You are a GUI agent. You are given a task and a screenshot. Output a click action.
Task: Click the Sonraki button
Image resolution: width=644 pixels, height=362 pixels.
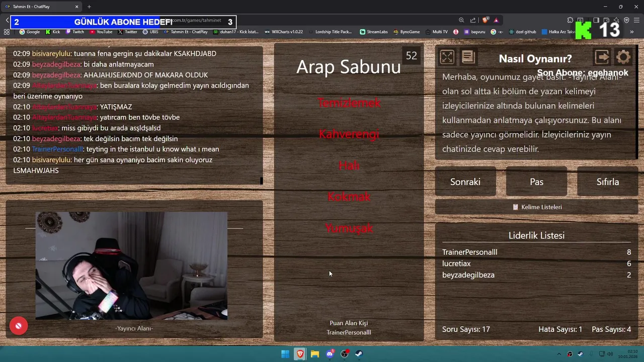click(465, 182)
